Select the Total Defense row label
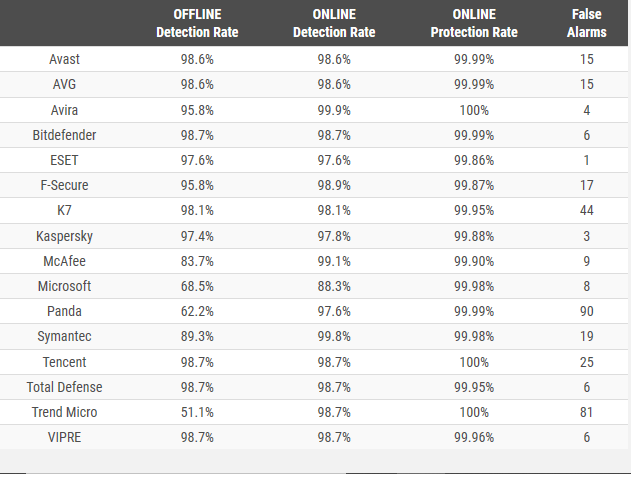Image resolution: width=631 pixels, height=492 pixels. [x=65, y=387]
